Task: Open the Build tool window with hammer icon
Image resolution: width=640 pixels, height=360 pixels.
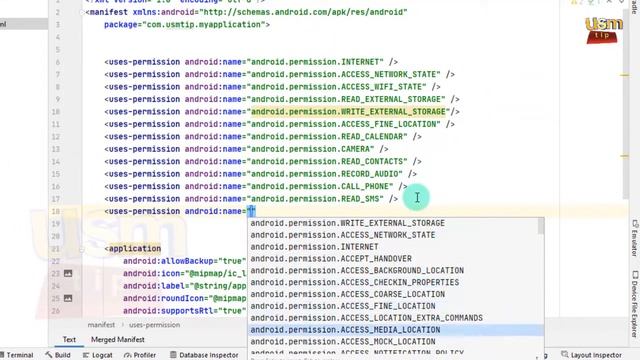Action: 58,355
